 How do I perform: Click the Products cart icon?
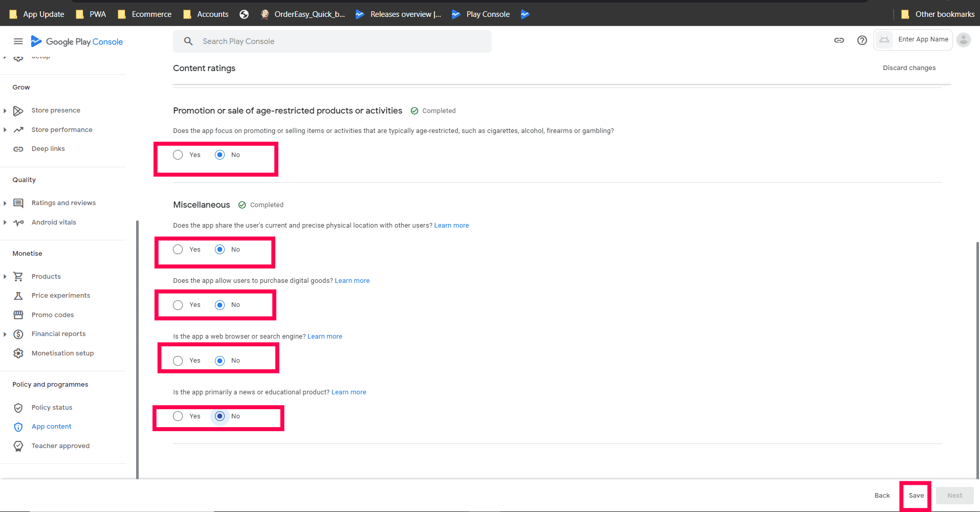(x=18, y=276)
